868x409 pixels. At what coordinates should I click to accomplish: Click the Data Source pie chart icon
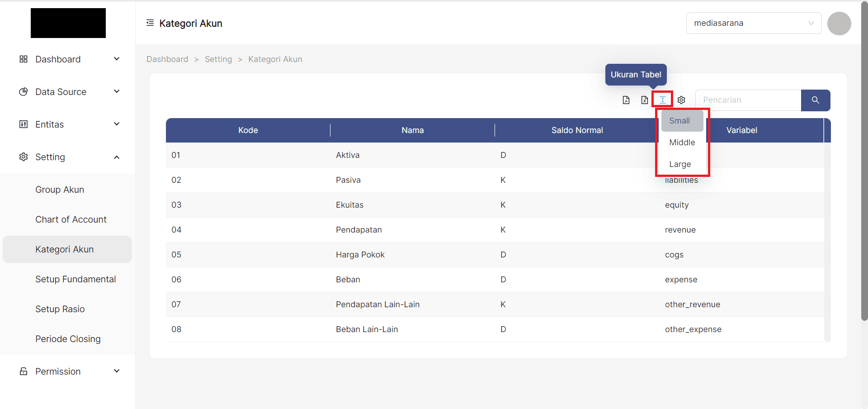(23, 91)
